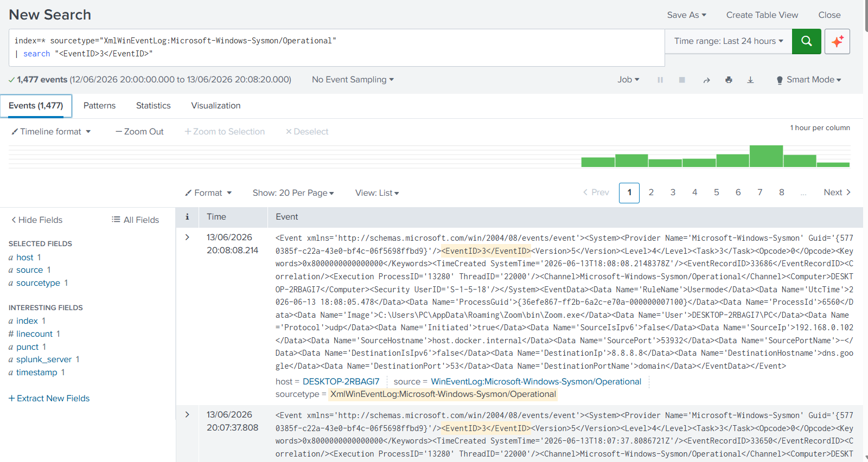Screen dimensions: 868x462
Task: Change Smart Mode search mode
Action: tap(809, 80)
